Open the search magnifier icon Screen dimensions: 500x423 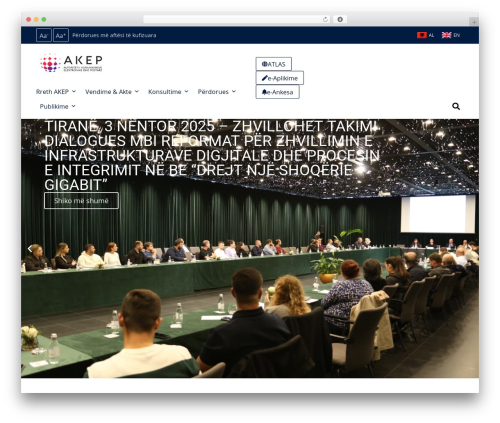(x=456, y=106)
